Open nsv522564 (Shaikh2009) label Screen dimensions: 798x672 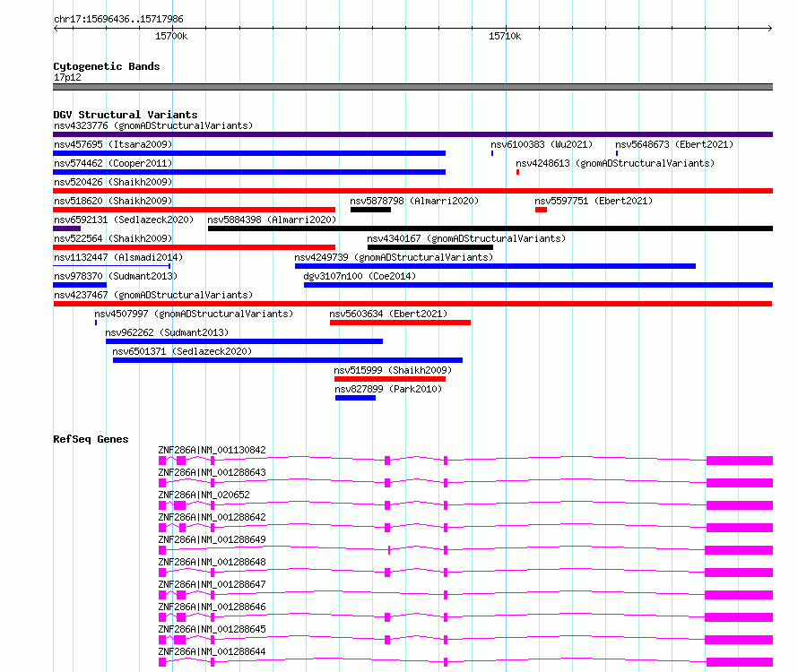[x=113, y=238]
